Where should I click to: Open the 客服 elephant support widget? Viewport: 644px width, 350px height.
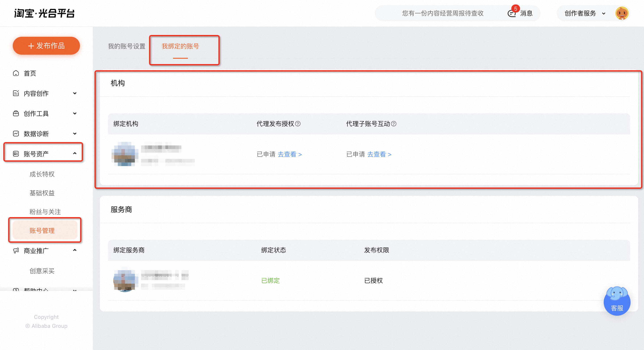(x=617, y=301)
